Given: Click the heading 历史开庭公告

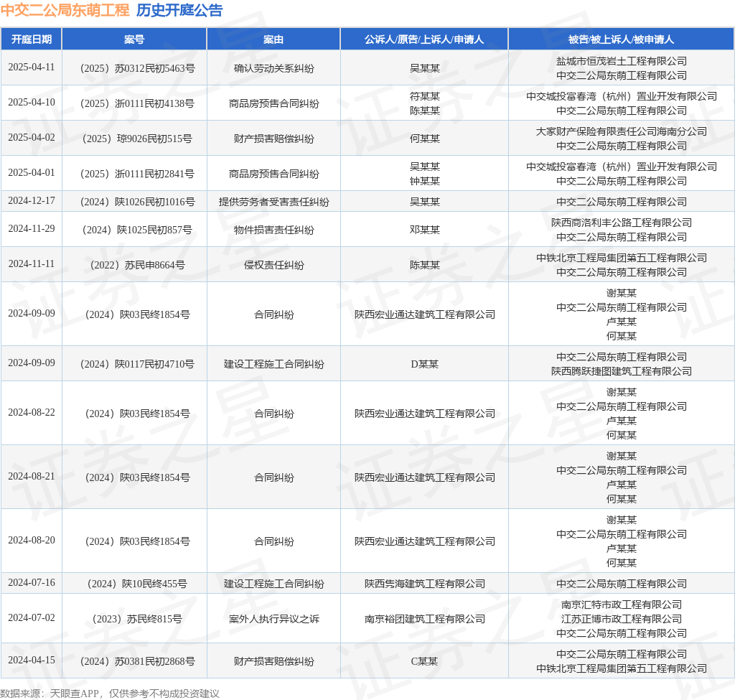Looking at the screenshot, I should click(179, 10).
